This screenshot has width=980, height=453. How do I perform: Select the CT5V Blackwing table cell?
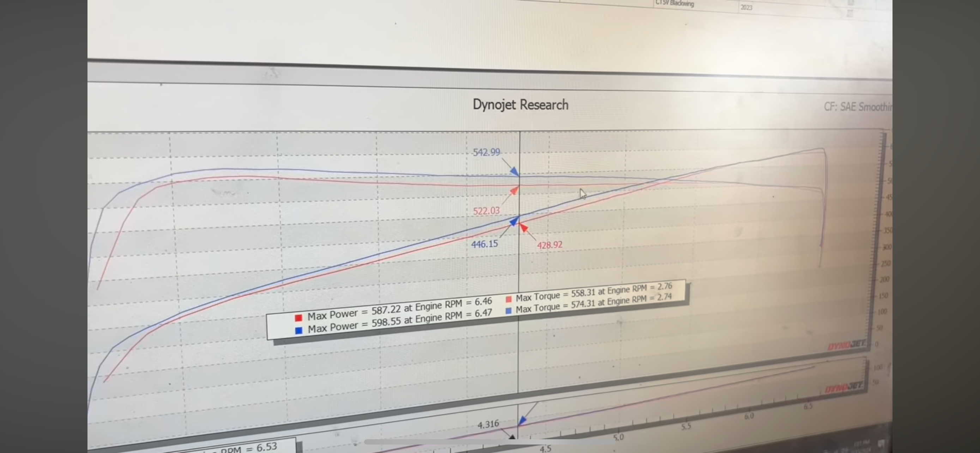tap(675, 4)
